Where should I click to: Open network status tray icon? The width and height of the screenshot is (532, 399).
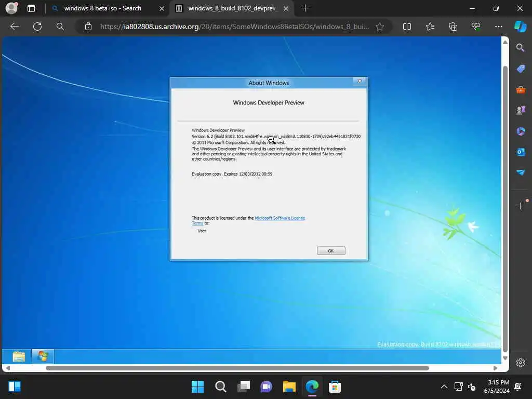[x=458, y=387]
